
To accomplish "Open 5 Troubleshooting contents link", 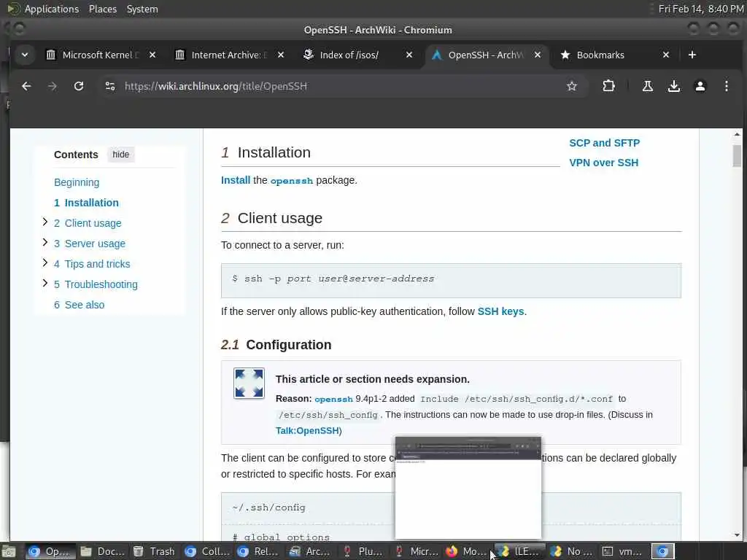I will pos(96,285).
